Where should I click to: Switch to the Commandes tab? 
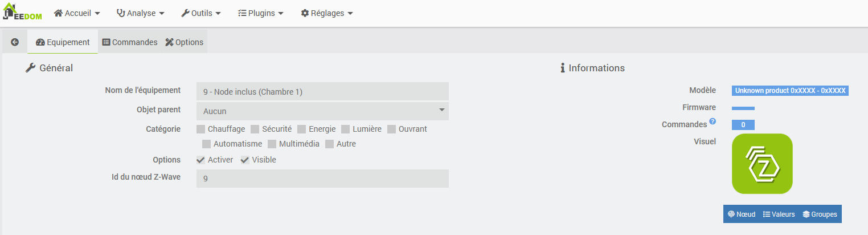(130, 42)
